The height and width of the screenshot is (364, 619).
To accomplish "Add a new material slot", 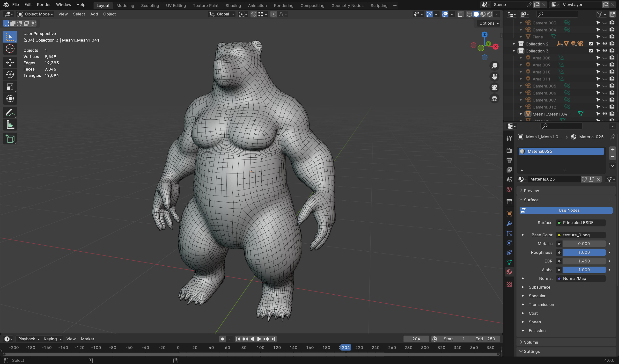I will [612, 149].
